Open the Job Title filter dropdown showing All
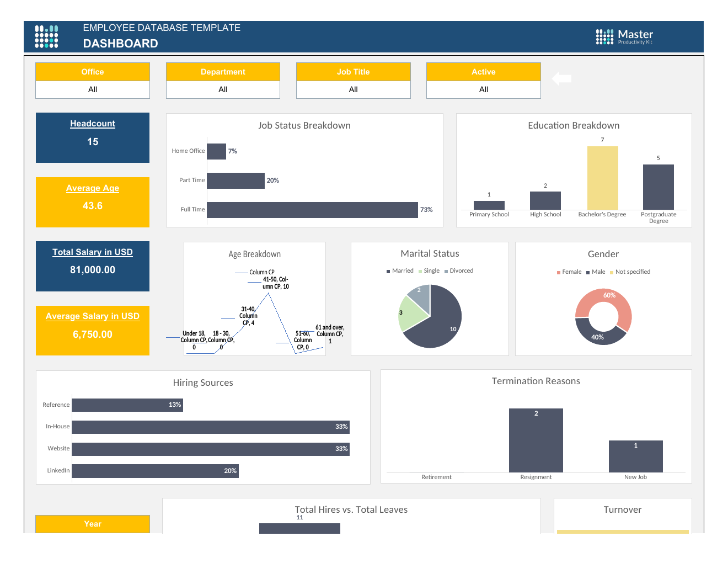 coord(354,89)
